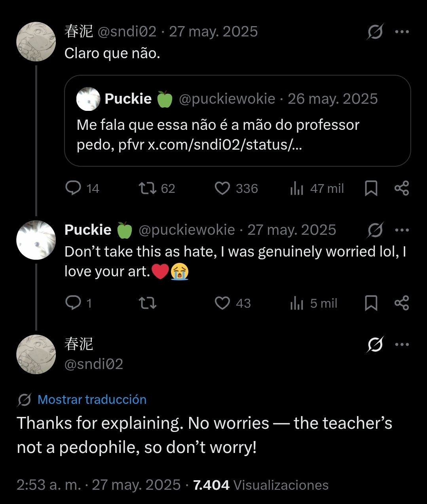Viewport: 427px width, 504px height.
Task: Like Puckie's reply with 43 likes
Action: tap(222, 303)
